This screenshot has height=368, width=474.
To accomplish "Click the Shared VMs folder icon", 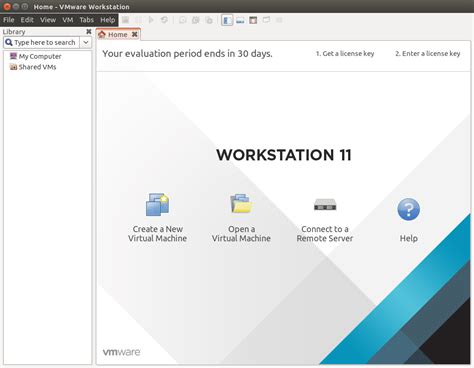I will point(13,67).
